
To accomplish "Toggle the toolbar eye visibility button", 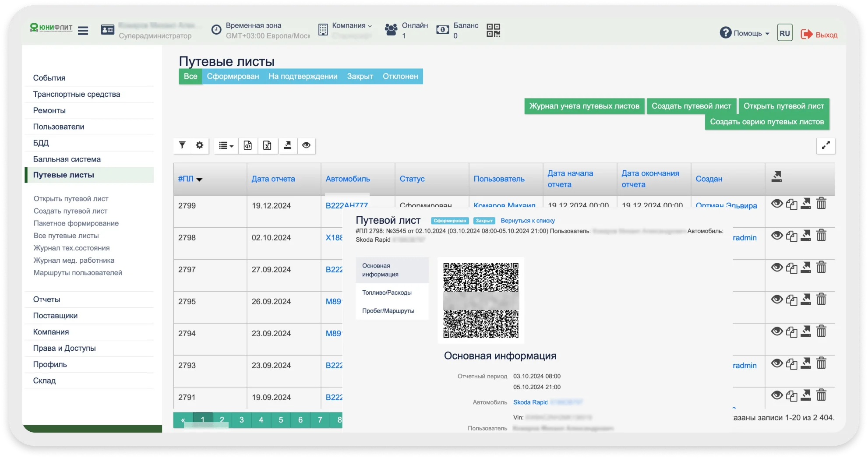I will click(306, 145).
